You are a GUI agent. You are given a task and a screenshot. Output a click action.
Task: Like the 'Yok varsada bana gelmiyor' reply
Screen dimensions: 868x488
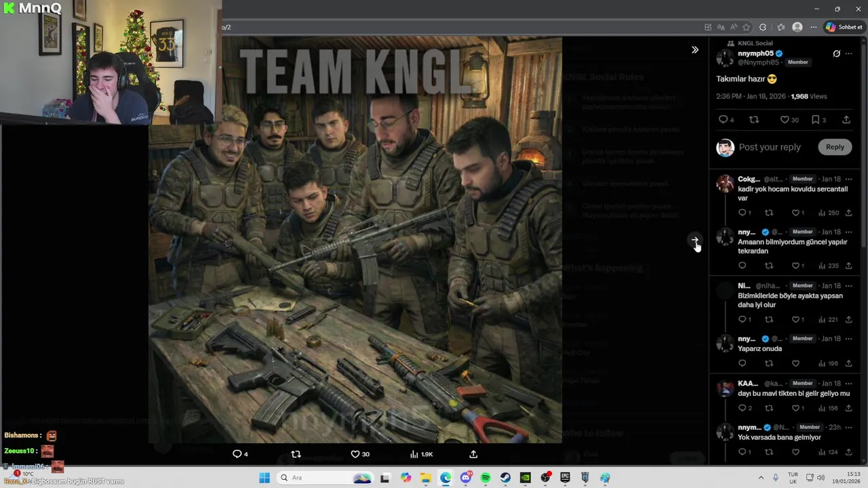pyautogui.click(x=795, y=452)
